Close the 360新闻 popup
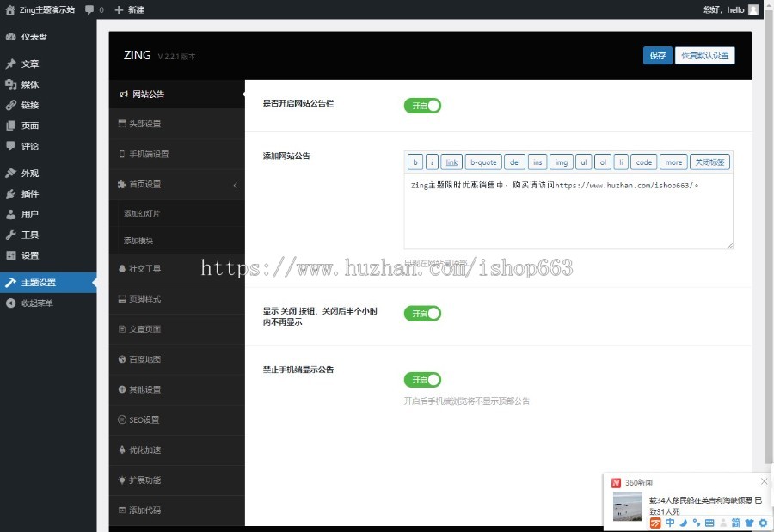 tap(765, 481)
